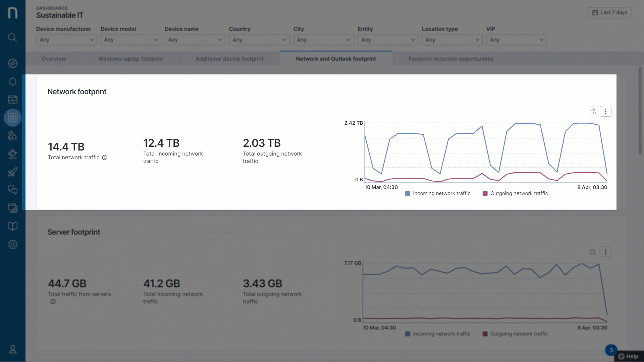This screenshot has width=644, height=362.
Task: Open the settings gear in sidebar
Action: point(12,244)
